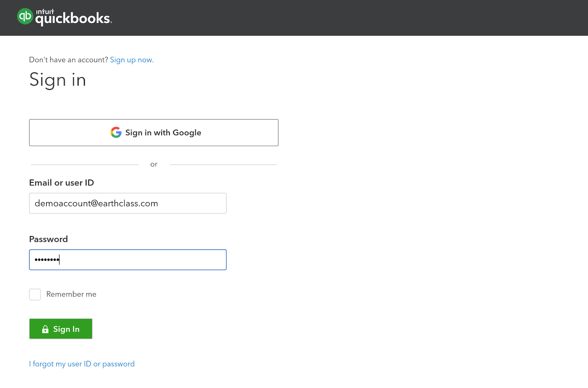Click the Don't have an account? text

tap(69, 60)
